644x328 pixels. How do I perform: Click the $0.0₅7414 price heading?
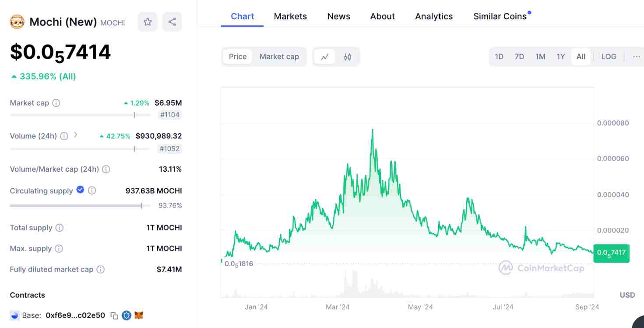click(60, 53)
